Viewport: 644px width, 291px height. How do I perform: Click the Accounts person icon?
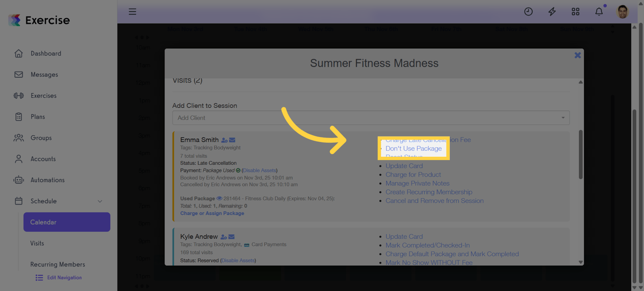click(x=18, y=159)
